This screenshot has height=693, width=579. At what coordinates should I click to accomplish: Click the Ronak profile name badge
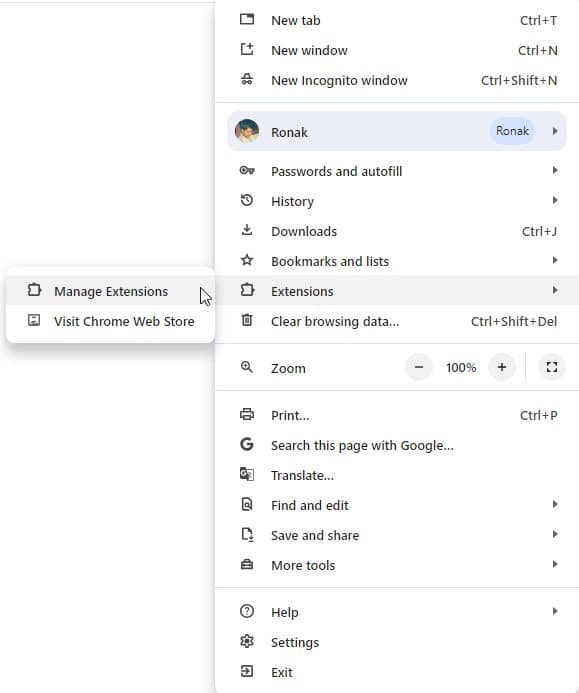pos(512,131)
